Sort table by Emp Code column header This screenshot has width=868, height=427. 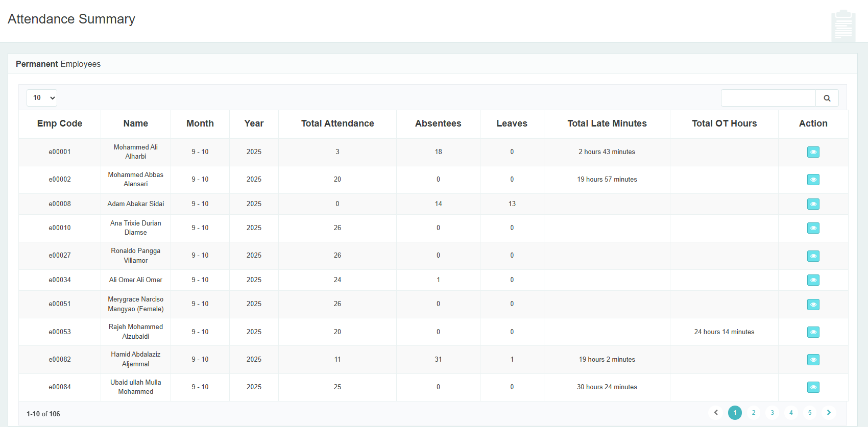click(x=60, y=123)
